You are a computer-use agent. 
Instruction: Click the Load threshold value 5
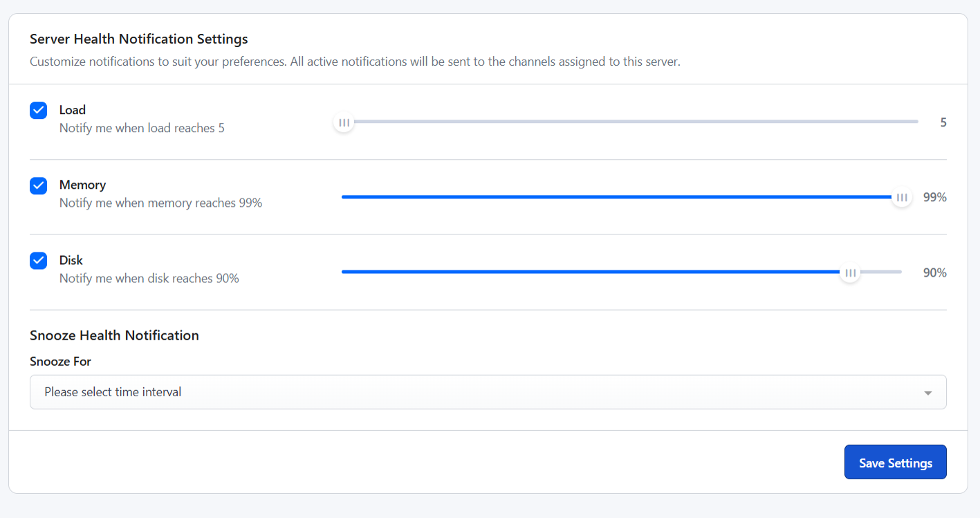(943, 122)
